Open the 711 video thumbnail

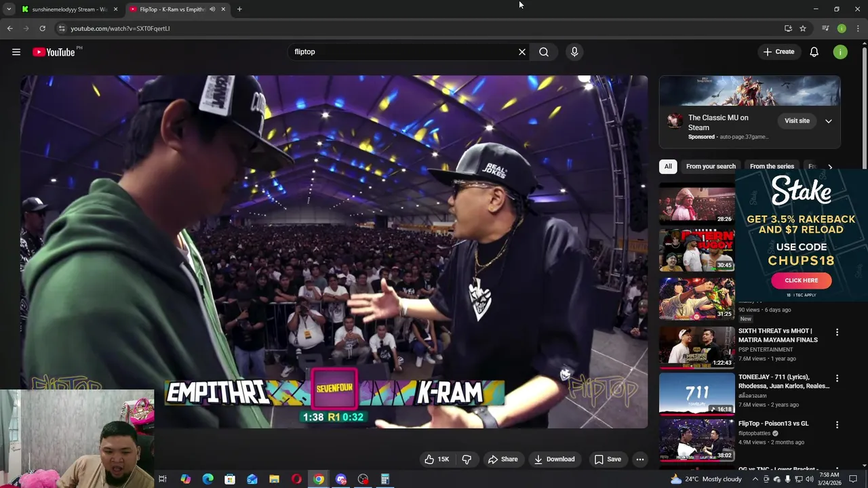pyautogui.click(x=696, y=393)
